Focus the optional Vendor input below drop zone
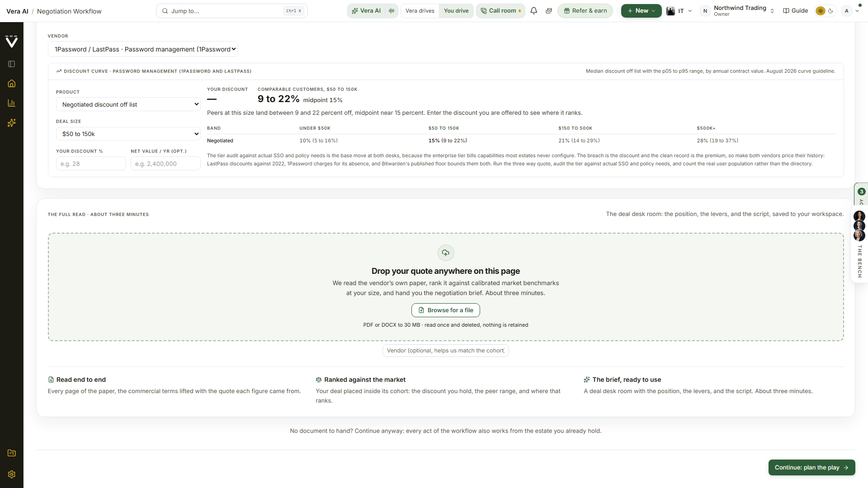The height and width of the screenshot is (488, 868). pos(446,351)
